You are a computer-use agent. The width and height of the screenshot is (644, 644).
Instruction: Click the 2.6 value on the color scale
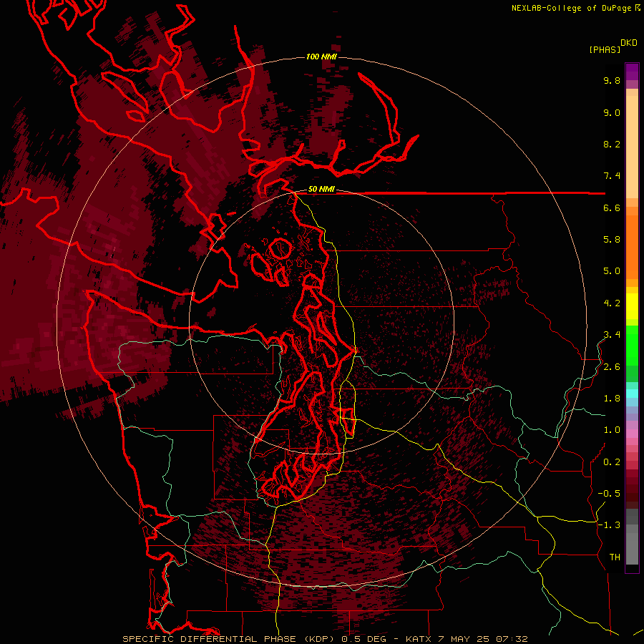pos(612,367)
